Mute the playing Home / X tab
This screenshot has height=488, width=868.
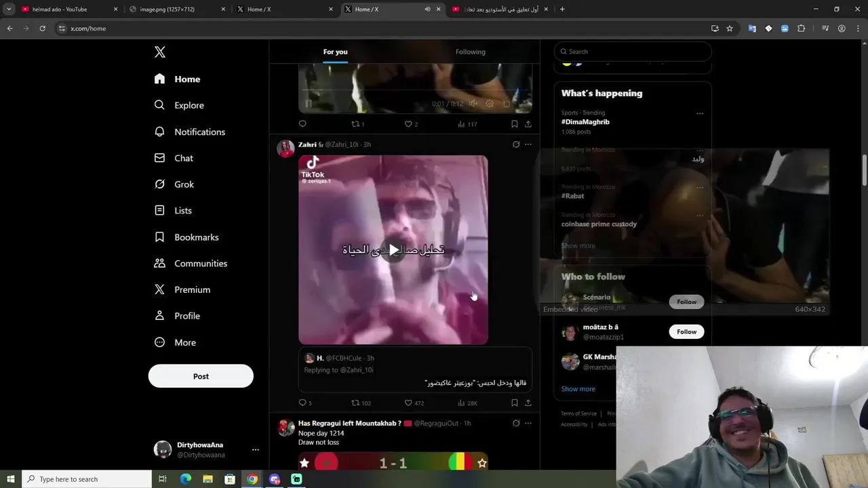click(x=427, y=9)
